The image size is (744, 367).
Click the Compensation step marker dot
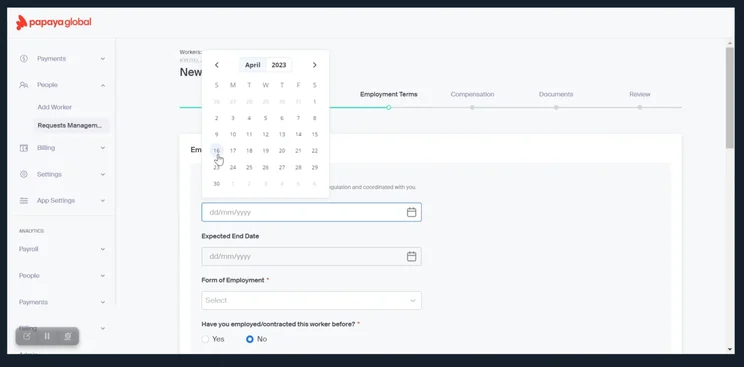[472, 108]
